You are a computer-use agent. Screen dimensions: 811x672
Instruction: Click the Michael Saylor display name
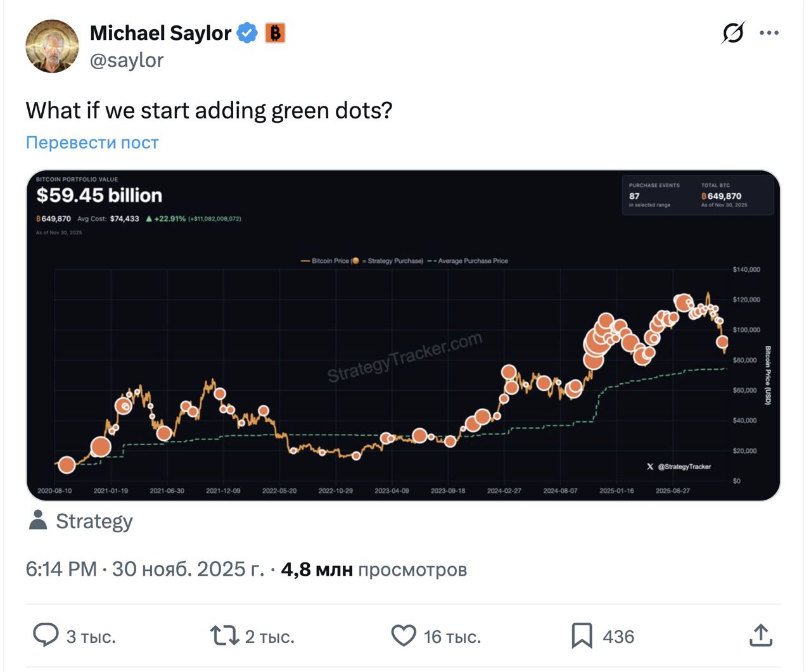(x=160, y=33)
